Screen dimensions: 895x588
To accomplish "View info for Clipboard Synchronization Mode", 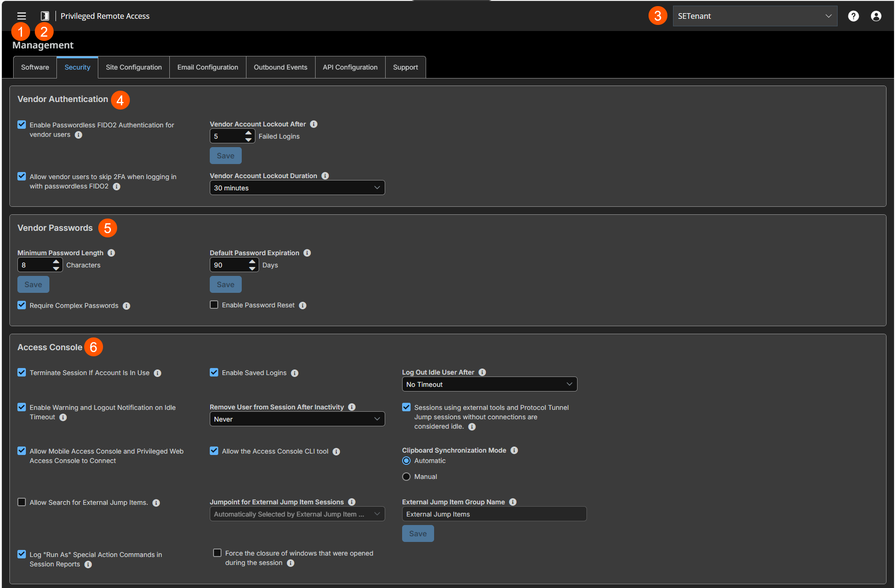I will click(514, 450).
